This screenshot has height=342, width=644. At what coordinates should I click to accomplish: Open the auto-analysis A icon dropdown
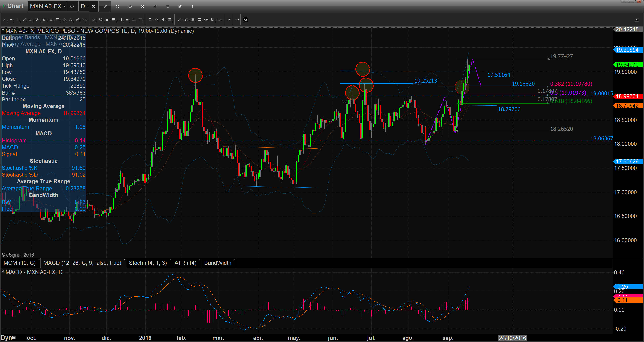[142, 6]
